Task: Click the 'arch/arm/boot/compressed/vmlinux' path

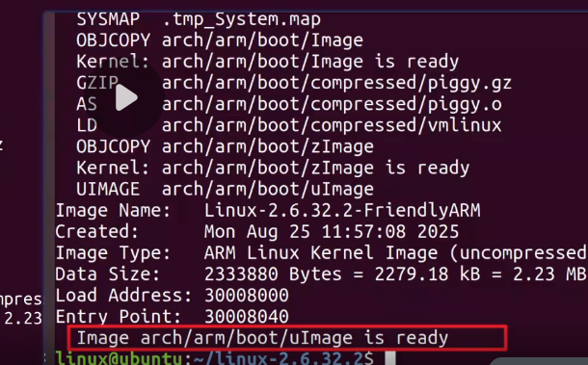Action: [x=332, y=125]
